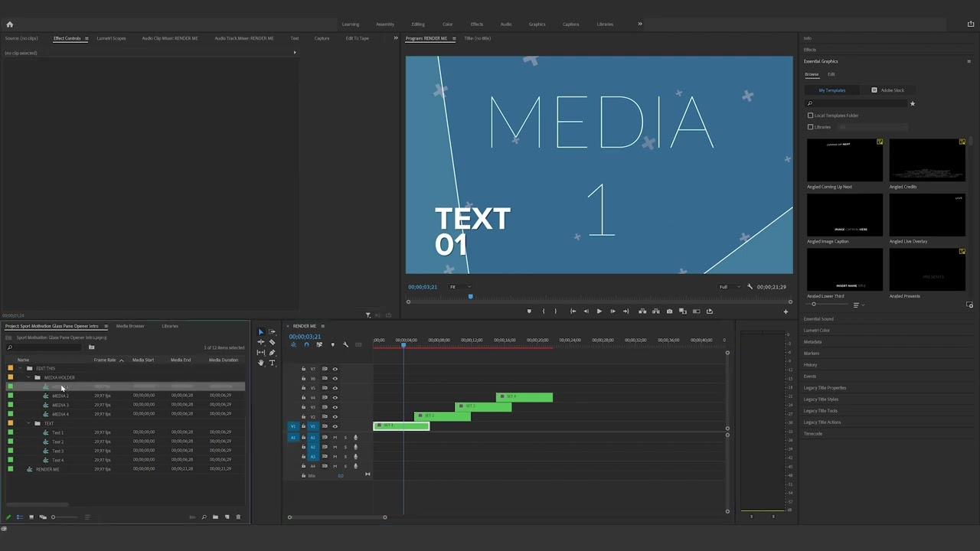The width and height of the screenshot is (980, 551).
Task: Click Adobe Stock button
Action: [888, 90]
